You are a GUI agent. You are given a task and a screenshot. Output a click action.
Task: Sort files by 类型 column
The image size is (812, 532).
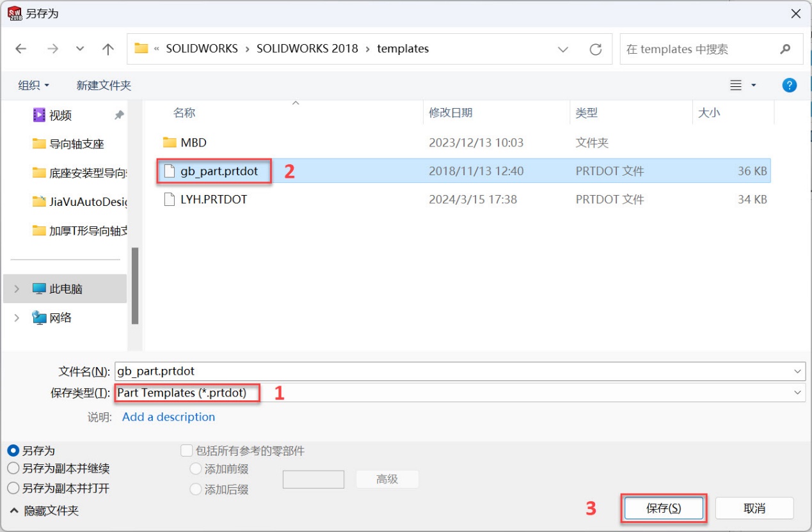[x=586, y=113]
